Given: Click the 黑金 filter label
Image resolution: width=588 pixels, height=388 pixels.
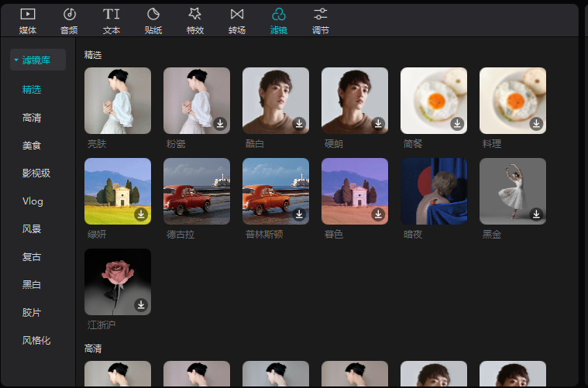Looking at the screenshot, I should pos(492,235).
